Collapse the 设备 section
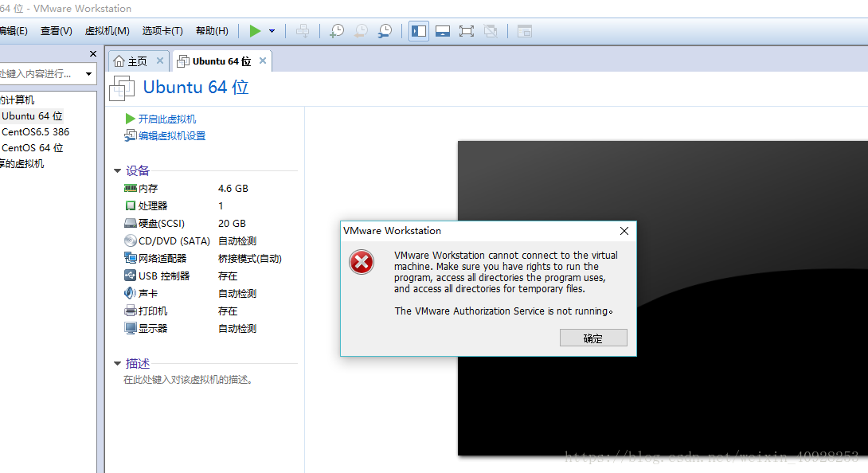This screenshot has width=868, height=473. pyautogui.click(x=117, y=170)
